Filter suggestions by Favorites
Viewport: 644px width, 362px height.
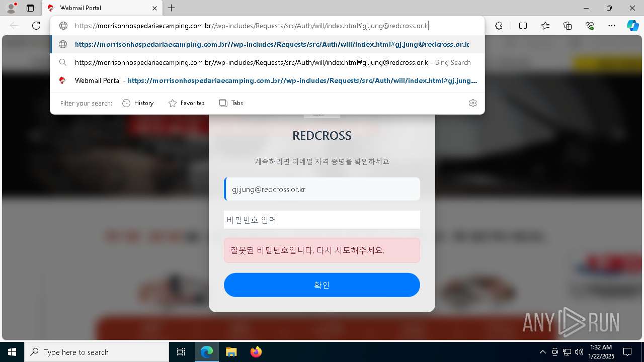click(x=186, y=103)
